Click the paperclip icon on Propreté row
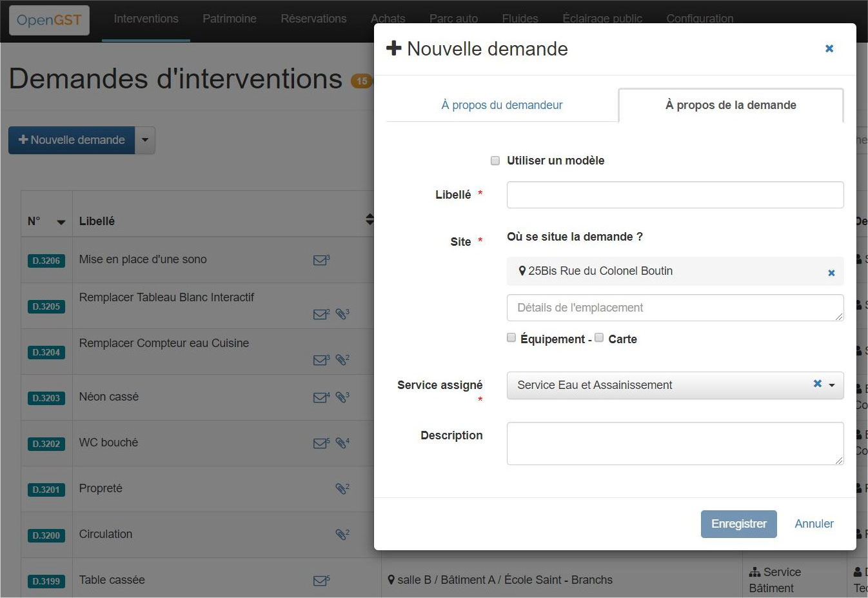This screenshot has height=598, width=868. tap(342, 489)
